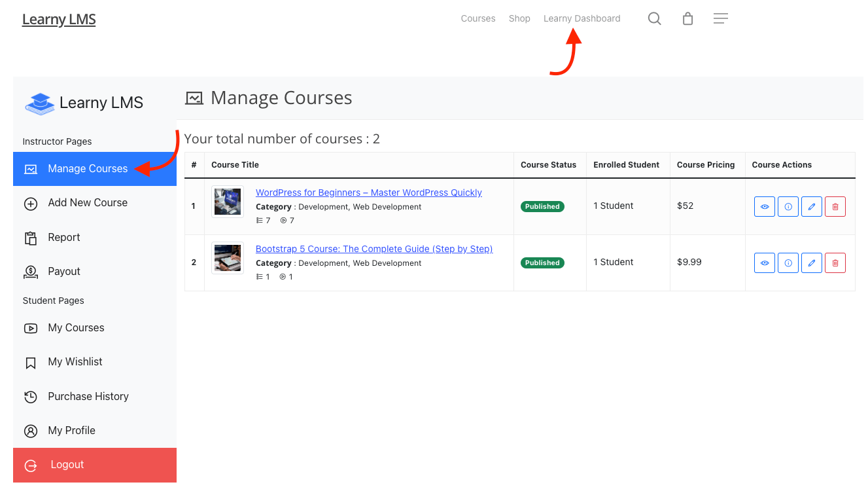Click the Student Pages section label
This screenshot has height=493, width=868.
[x=53, y=301]
